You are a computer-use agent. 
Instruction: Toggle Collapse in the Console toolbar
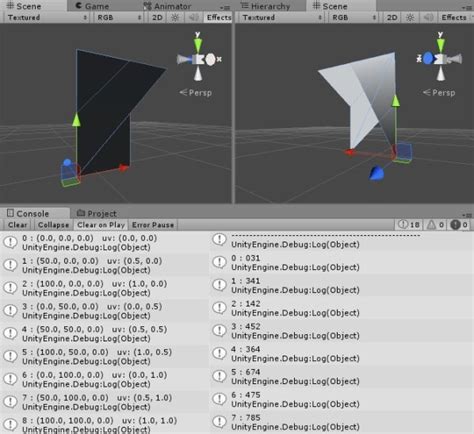tap(53, 225)
